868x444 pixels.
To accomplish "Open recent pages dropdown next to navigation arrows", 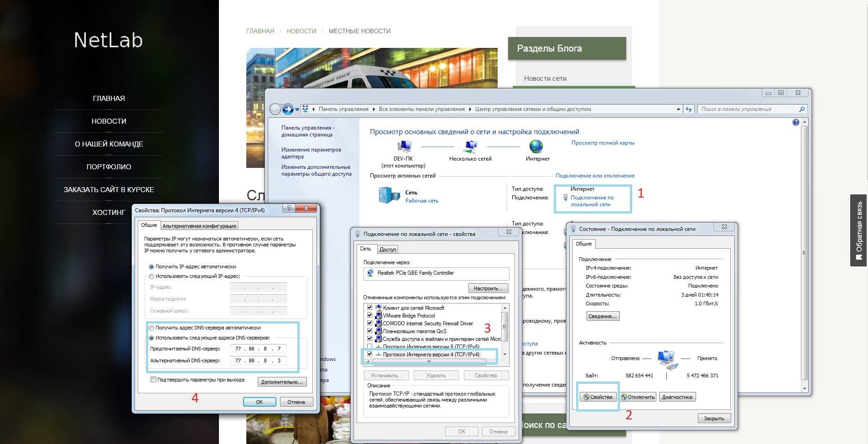I will [x=297, y=110].
